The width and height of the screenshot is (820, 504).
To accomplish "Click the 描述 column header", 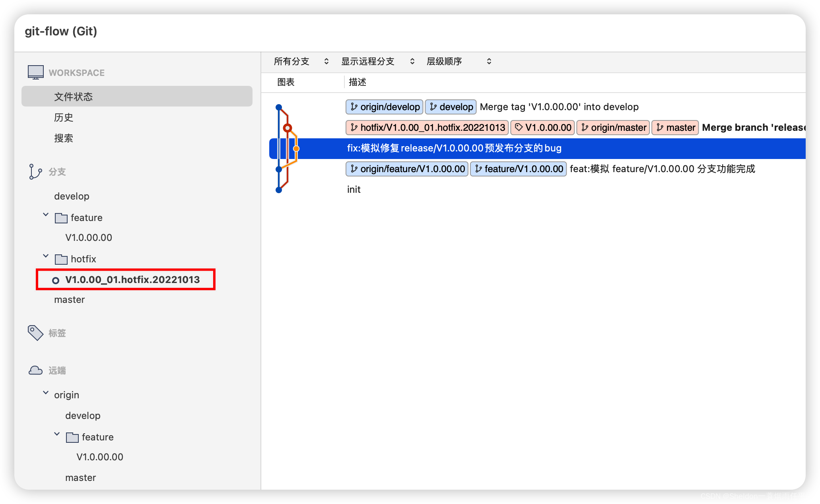I will point(357,82).
